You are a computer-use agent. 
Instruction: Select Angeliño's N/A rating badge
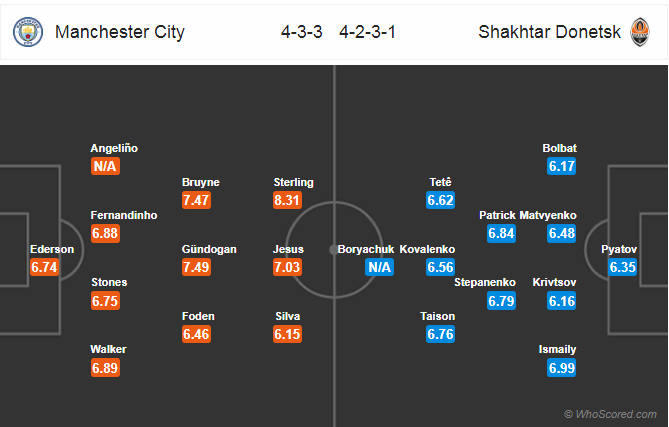pos(105,166)
